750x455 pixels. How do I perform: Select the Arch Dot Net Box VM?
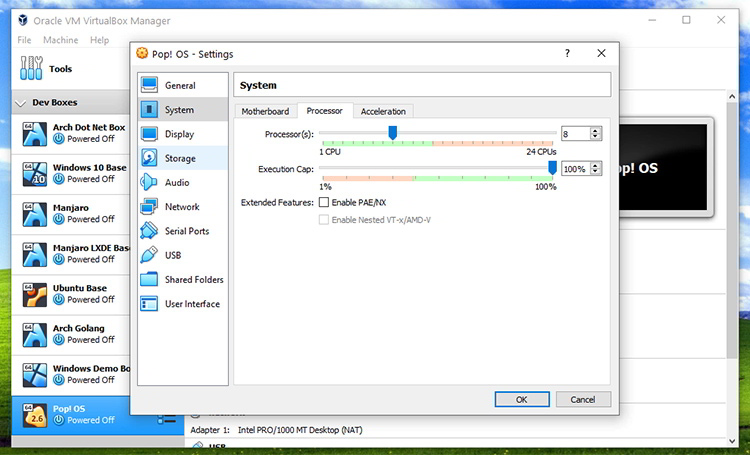(71, 133)
